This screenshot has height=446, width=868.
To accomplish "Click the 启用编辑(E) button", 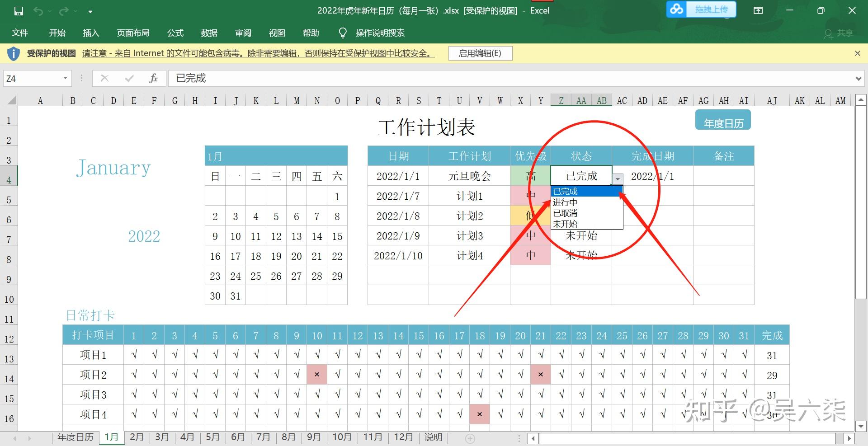I will point(480,53).
